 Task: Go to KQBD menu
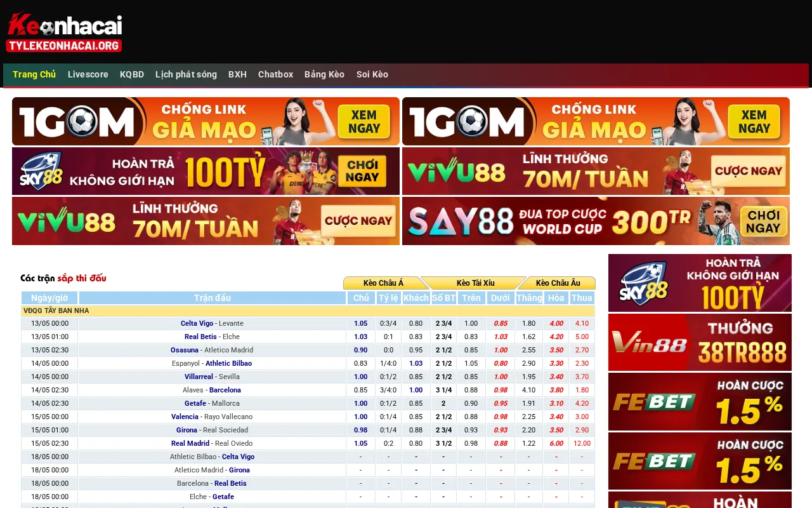pos(132,74)
